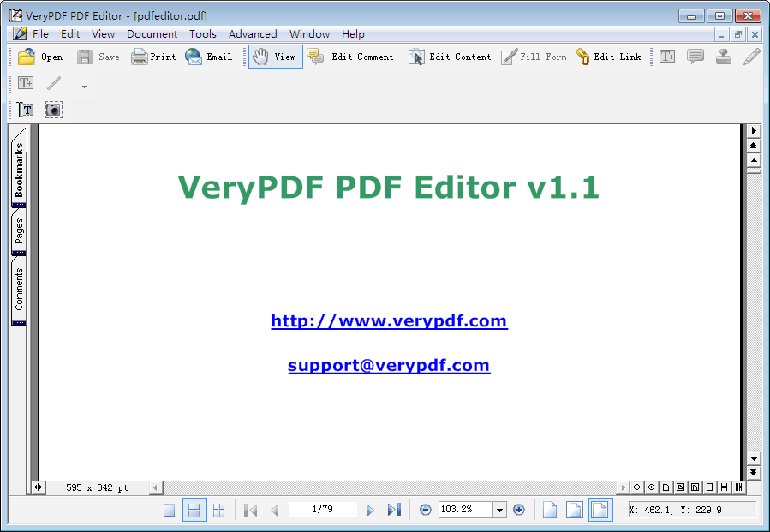Switch to facing pages layout
The image size is (770, 532).
219,510
